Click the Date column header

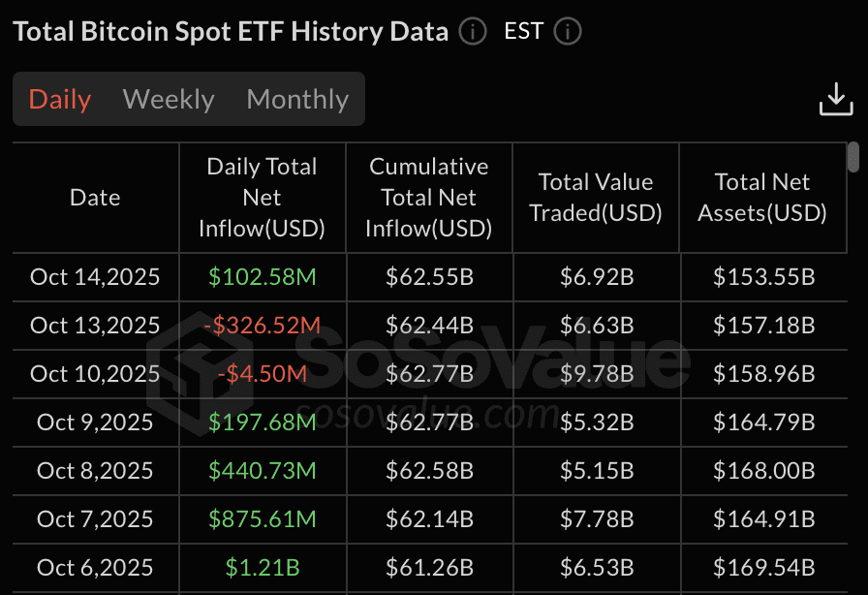coord(95,198)
